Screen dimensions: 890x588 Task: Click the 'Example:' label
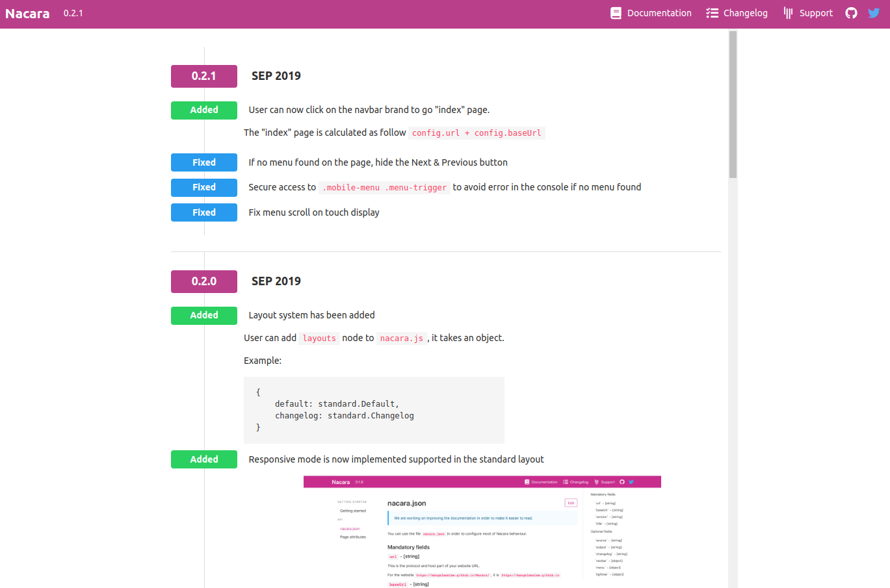pyautogui.click(x=263, y=361)
